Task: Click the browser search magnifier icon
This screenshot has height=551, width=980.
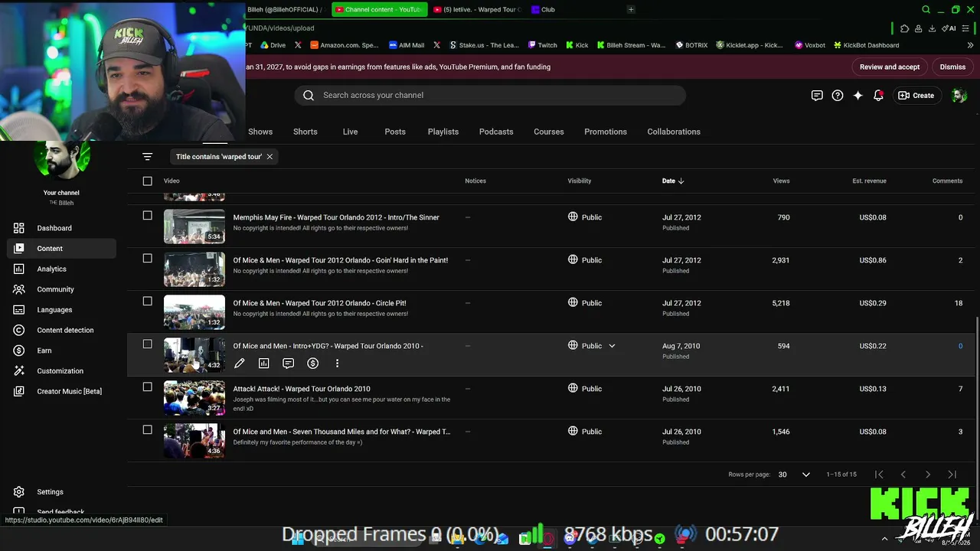Action: click(926, 10)
